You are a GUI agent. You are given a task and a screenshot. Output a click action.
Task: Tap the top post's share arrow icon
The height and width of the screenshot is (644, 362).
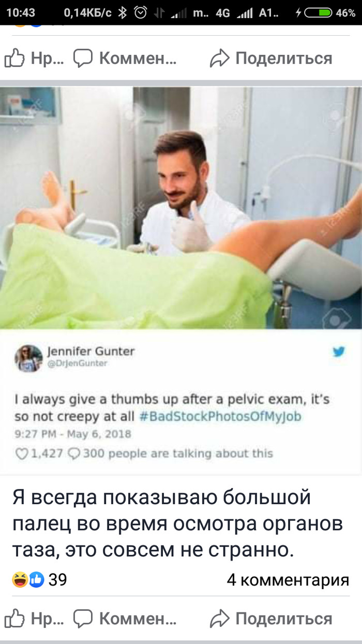click(x=219, y=59)
